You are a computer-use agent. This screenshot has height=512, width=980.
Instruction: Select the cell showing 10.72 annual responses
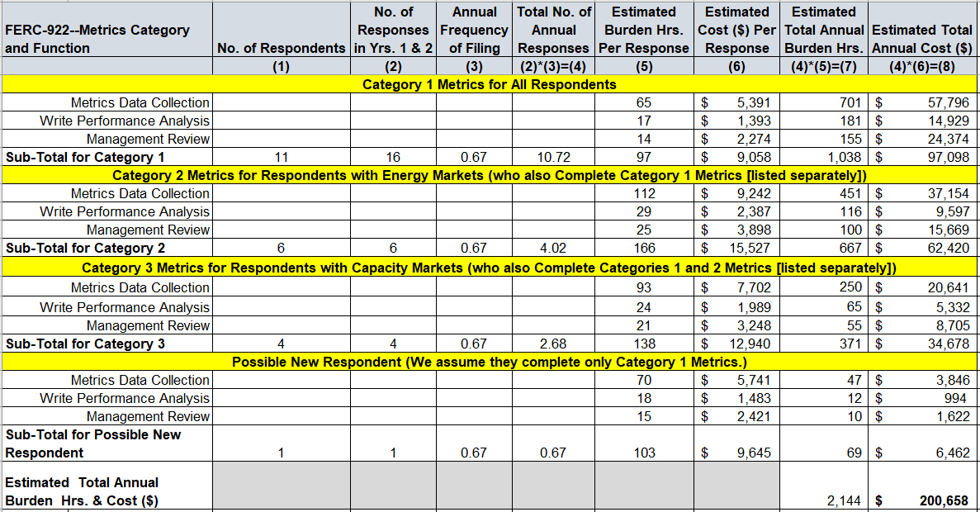tap(553, 157)
